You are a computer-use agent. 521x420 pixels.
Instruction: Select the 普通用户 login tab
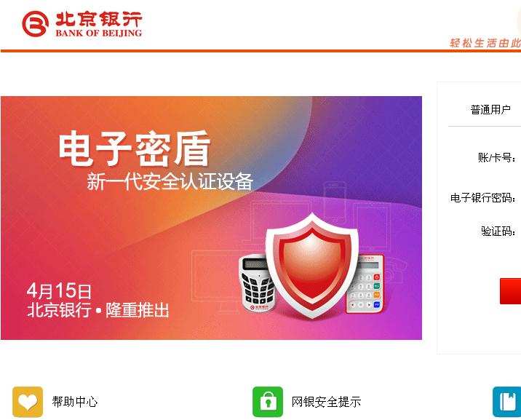[x=490, y=110]
